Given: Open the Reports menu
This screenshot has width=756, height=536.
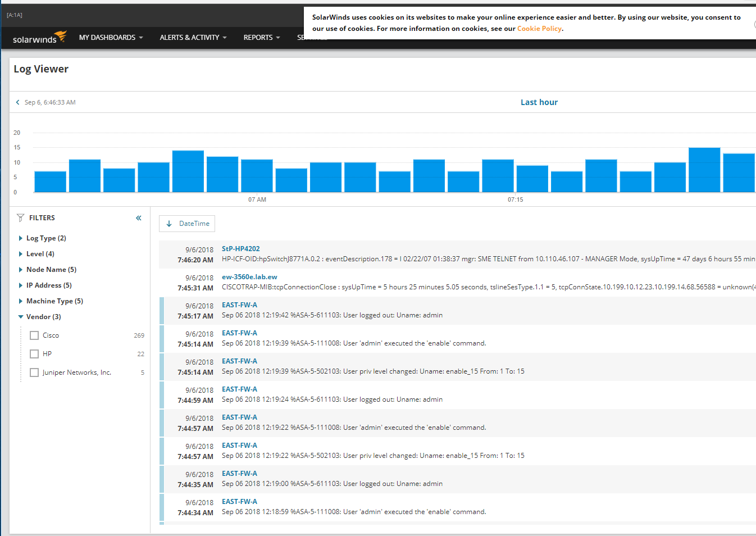Looking at the screenshot, I should pos(262,38).
